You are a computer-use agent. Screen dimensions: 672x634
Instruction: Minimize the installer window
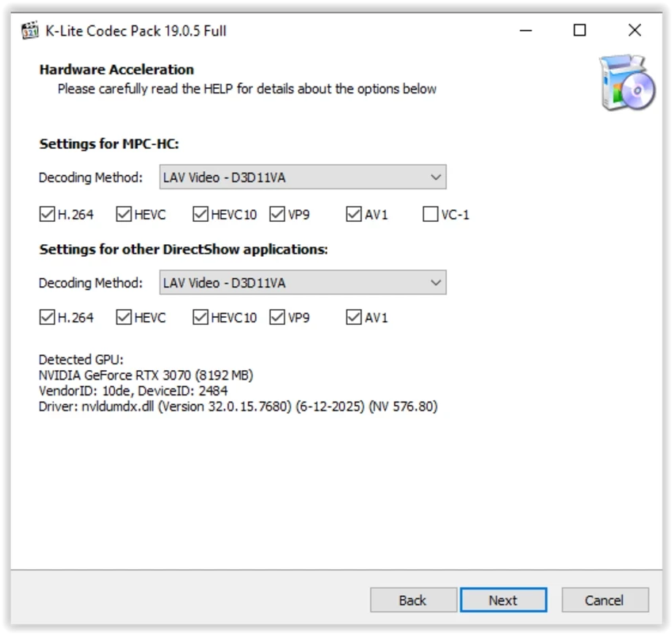tap(526, 31)
